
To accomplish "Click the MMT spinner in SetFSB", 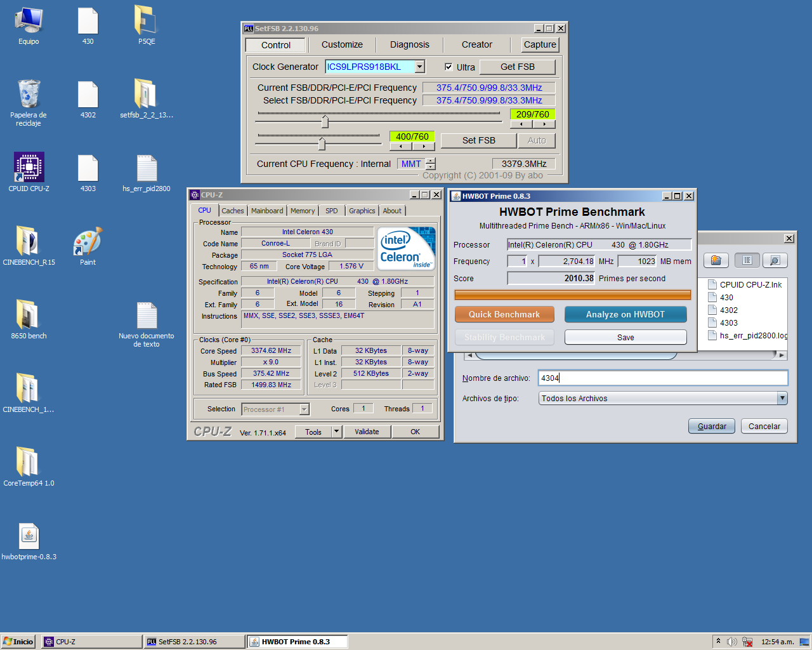I will tap(431, 164).
